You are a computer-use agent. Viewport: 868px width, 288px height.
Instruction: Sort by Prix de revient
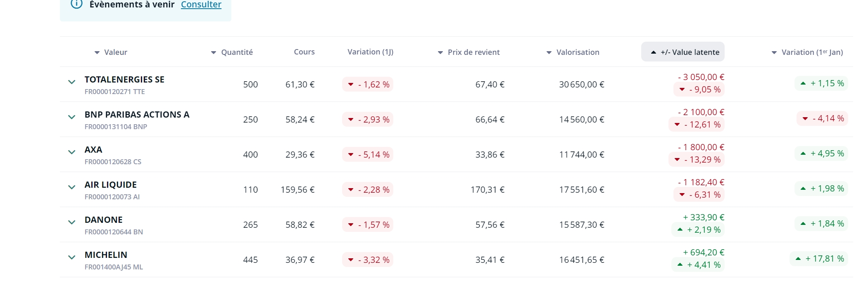(x=469, y=52)
